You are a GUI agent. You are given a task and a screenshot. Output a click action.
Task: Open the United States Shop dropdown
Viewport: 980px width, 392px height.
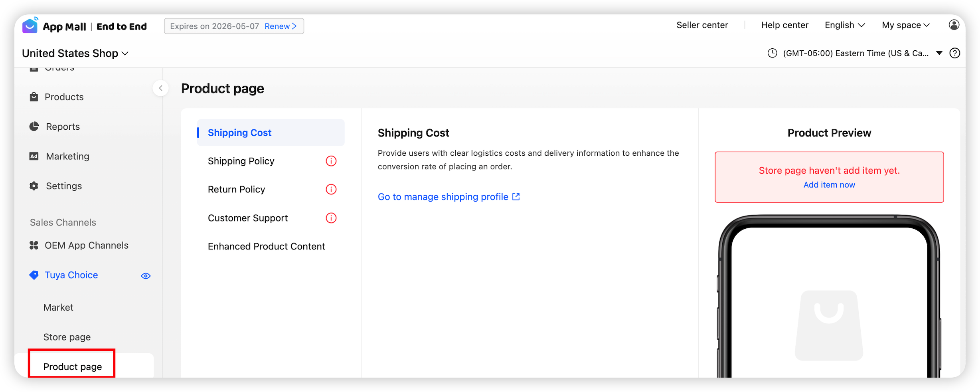point(75,53)
